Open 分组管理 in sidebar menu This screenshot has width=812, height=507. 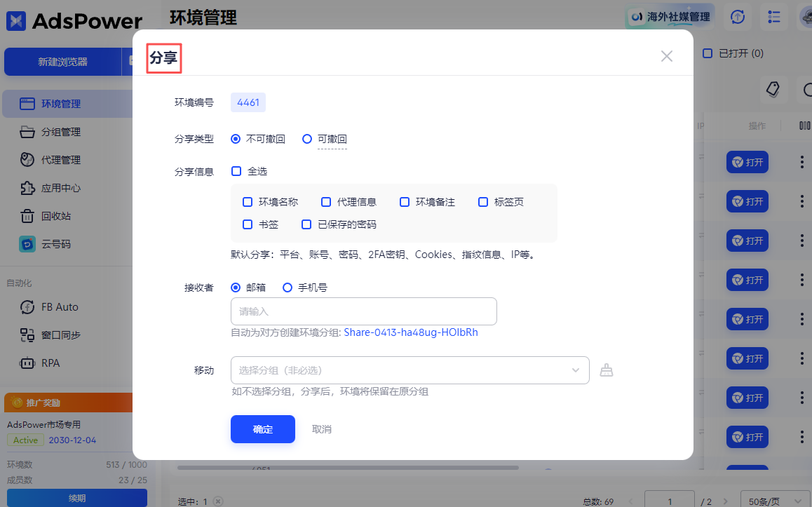[x=61, y=132]
